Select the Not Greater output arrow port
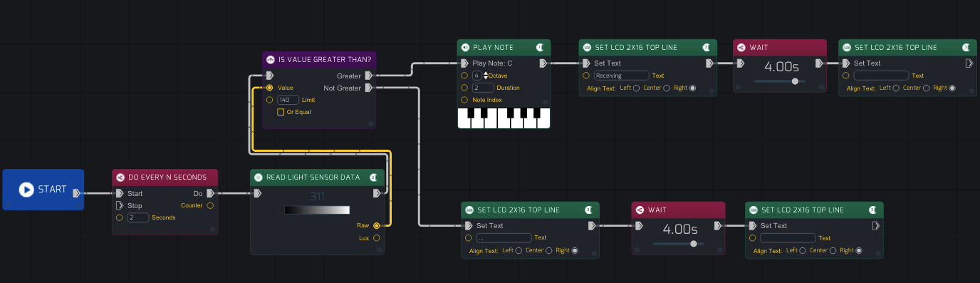 368,88
